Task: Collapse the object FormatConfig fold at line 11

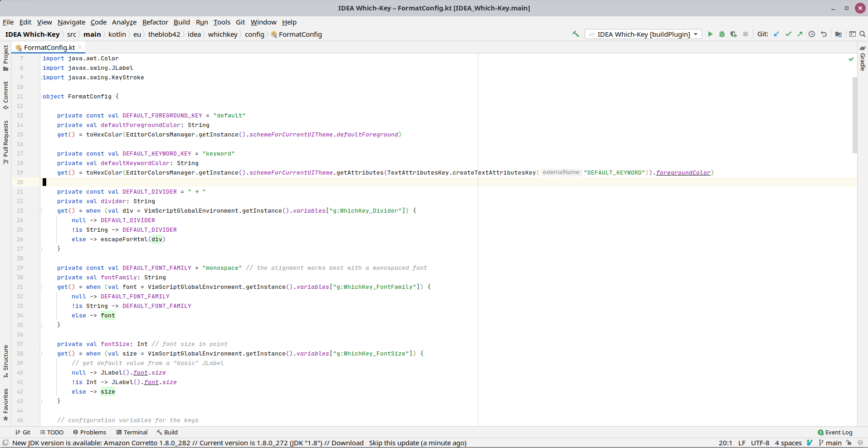Action: pos(40,97)
